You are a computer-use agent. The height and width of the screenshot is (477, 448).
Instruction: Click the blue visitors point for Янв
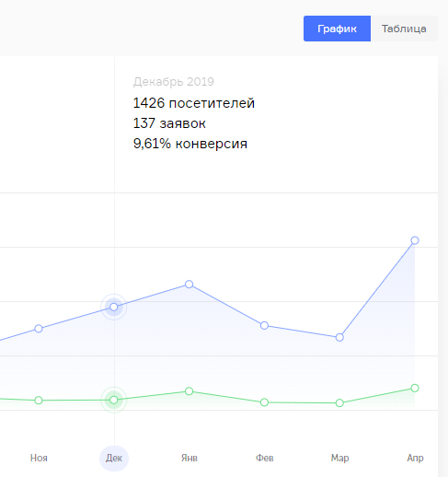pos(190,285)
